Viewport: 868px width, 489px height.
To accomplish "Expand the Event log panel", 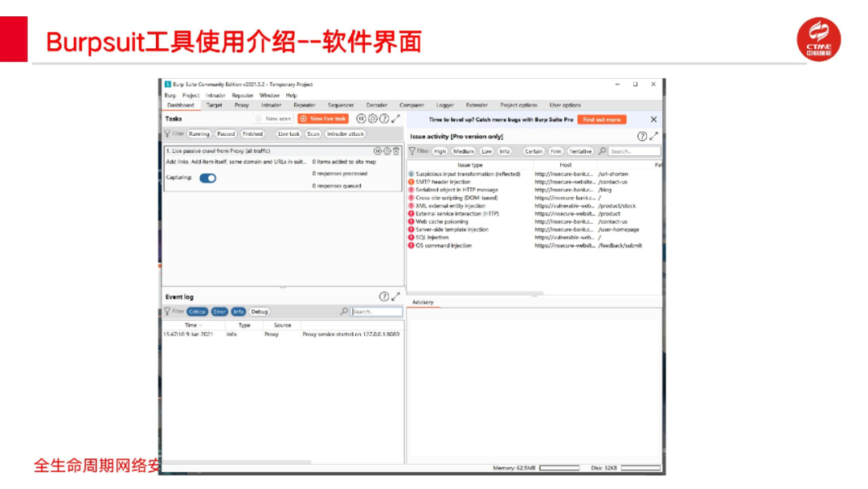I will coord(395,297).
